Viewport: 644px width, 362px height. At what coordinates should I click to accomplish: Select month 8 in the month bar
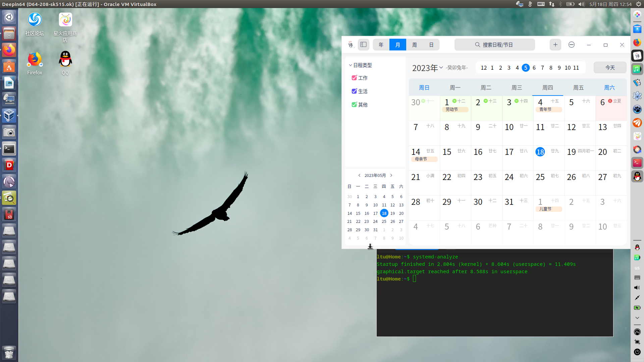pos(551,68)
